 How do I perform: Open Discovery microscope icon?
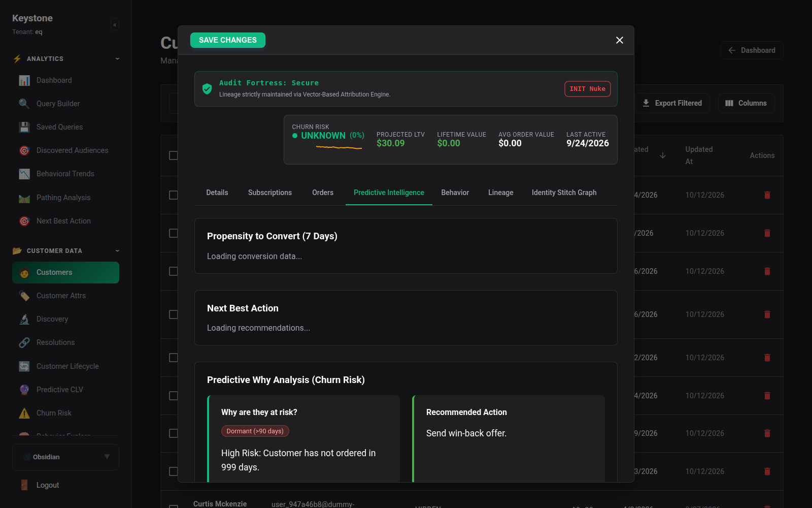click(x=24, y=319)
